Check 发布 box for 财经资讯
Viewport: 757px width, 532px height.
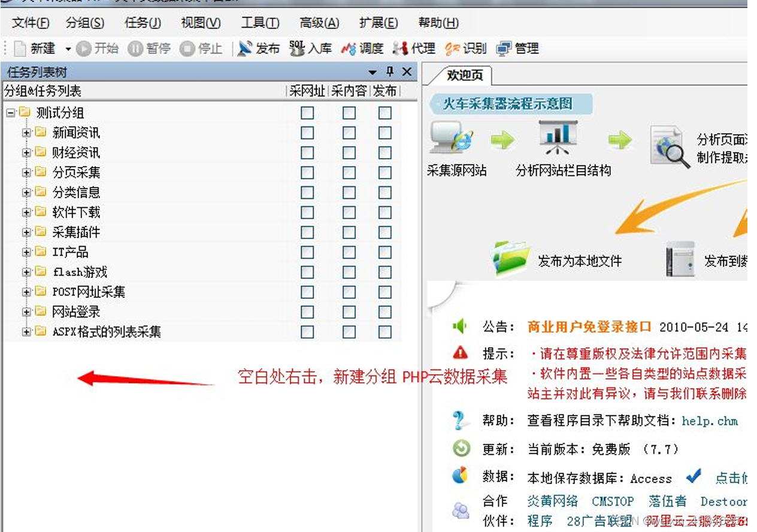tap(385, 152)
